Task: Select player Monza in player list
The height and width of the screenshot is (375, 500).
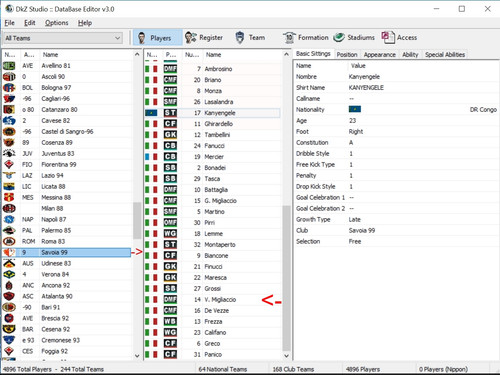Action: (x=213, y=91)
